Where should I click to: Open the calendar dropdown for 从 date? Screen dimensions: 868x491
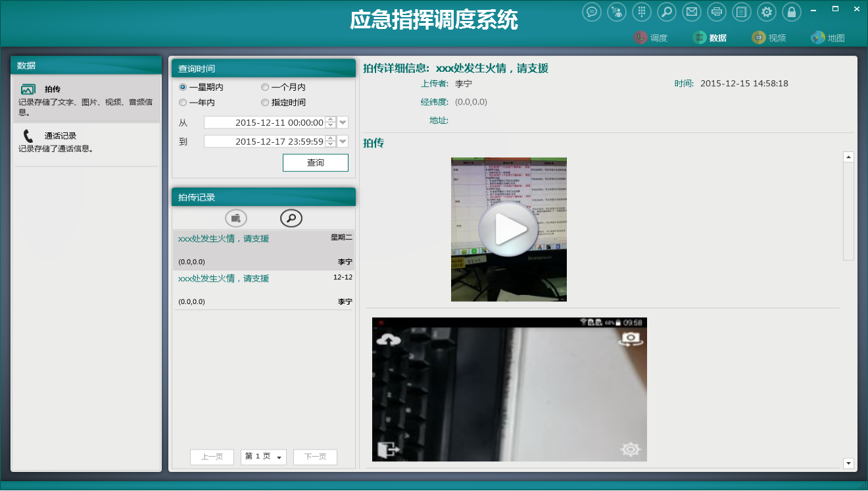(x=343, y=122)
